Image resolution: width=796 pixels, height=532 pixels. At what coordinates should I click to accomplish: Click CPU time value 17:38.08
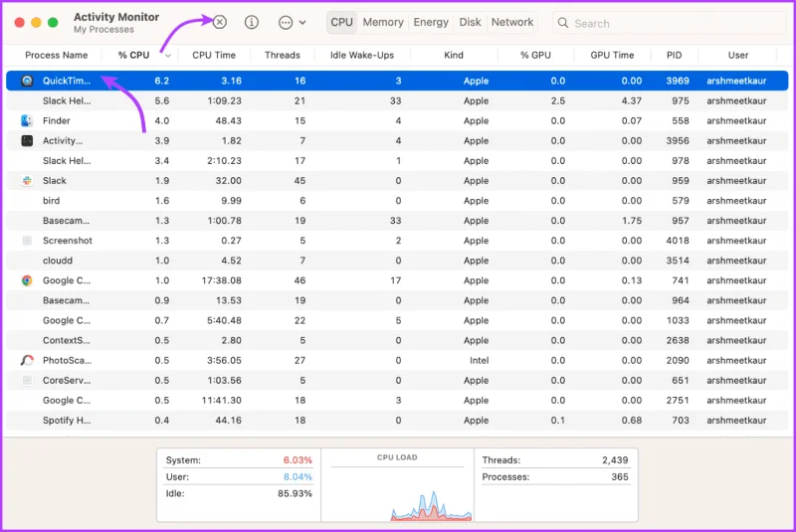(221, 280)
